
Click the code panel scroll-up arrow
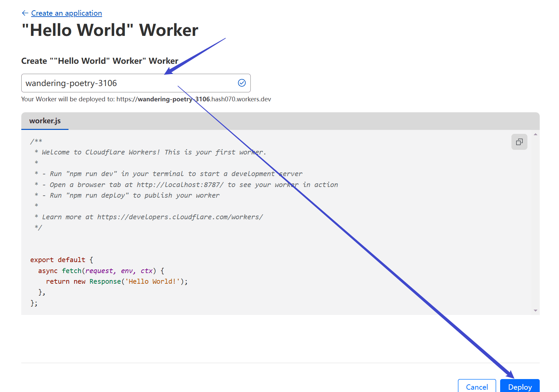pyautogui.click(x=535, y=134)
